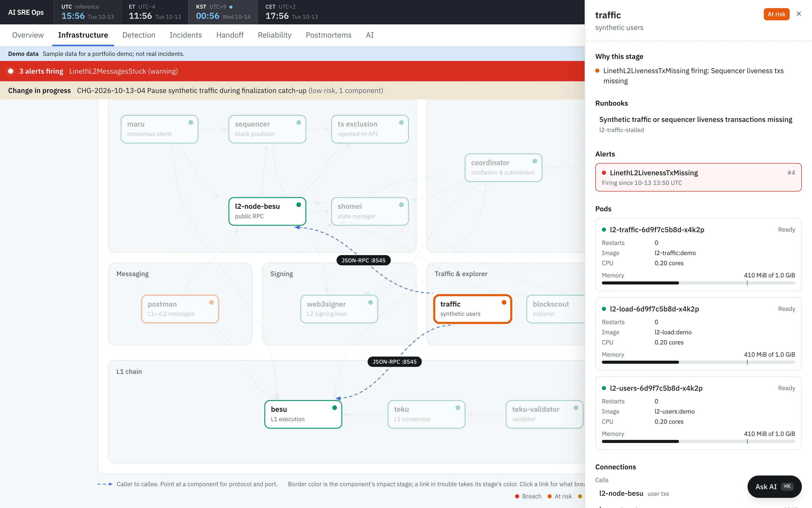Select the tx exclusion node
The image size is (812, 508).
[370, 129]
